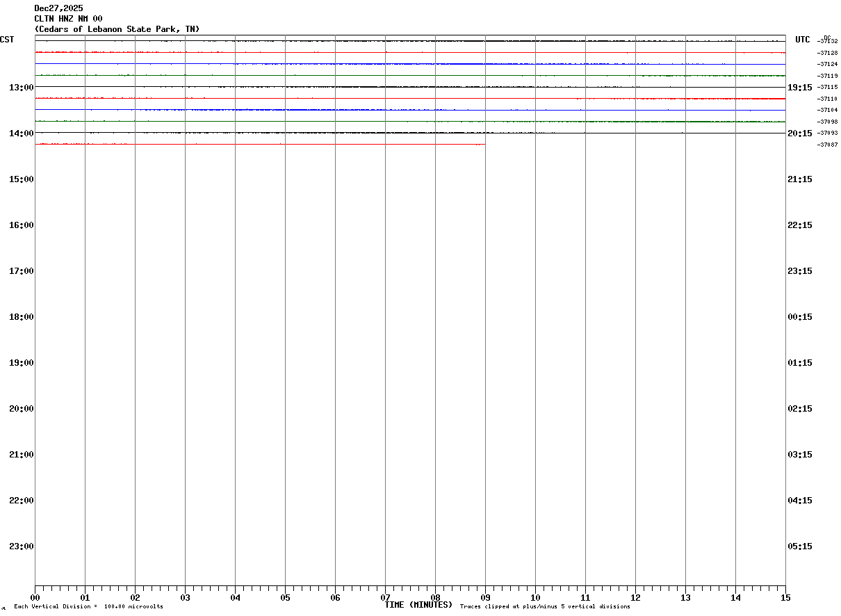Click the 22:15 UTC time label

coord(799,225)
